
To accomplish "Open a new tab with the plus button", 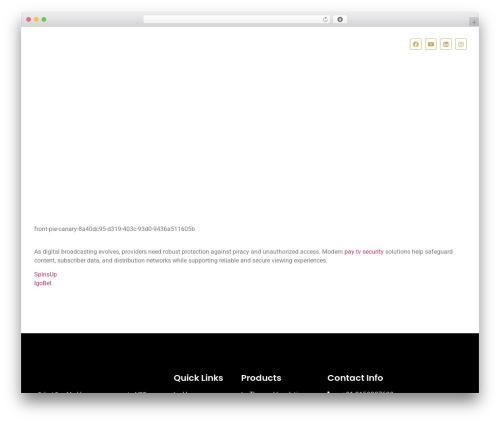I will pyautogui.click(x=474, y=22).
